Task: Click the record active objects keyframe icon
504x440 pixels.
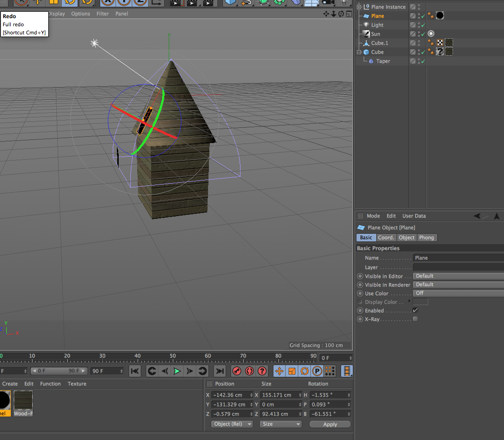Action: pos(237,371)
